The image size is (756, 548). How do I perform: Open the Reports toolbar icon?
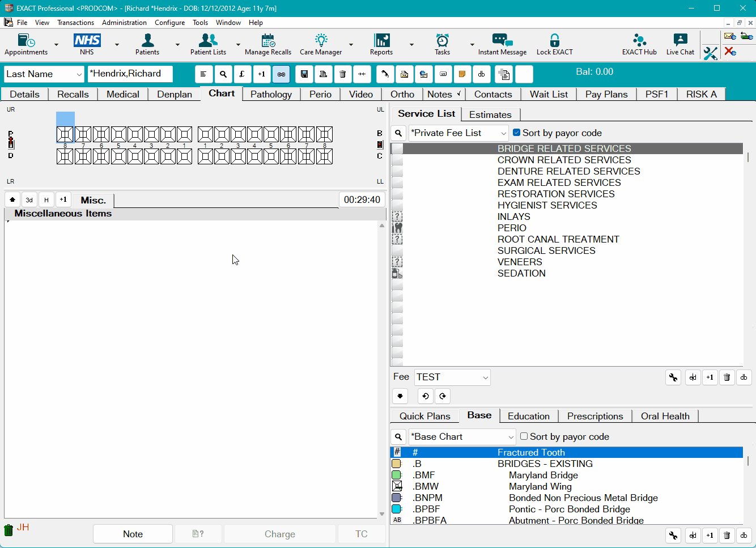coord(381,45)
